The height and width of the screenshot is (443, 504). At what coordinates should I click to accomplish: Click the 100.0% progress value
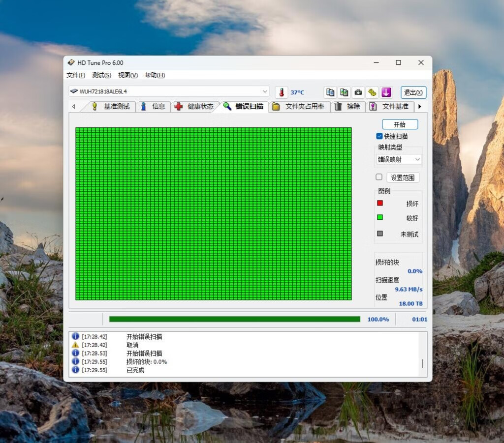(x=378, y=320)
